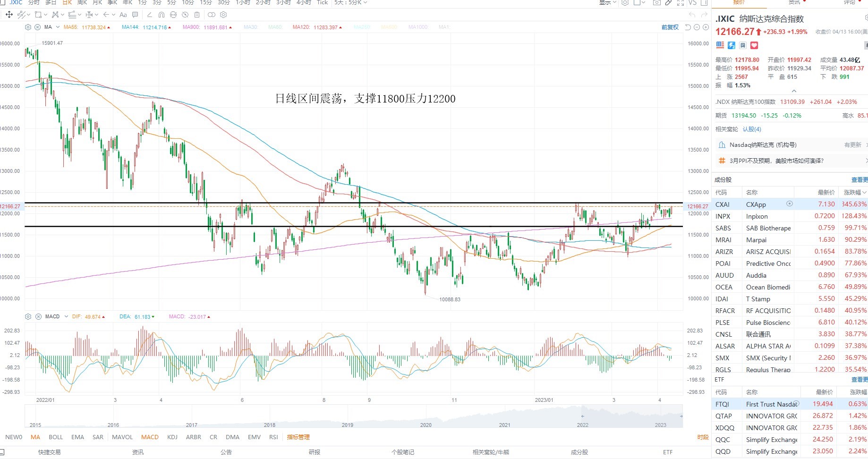Take a chart screenshot with camera icon

coord(656,2)
